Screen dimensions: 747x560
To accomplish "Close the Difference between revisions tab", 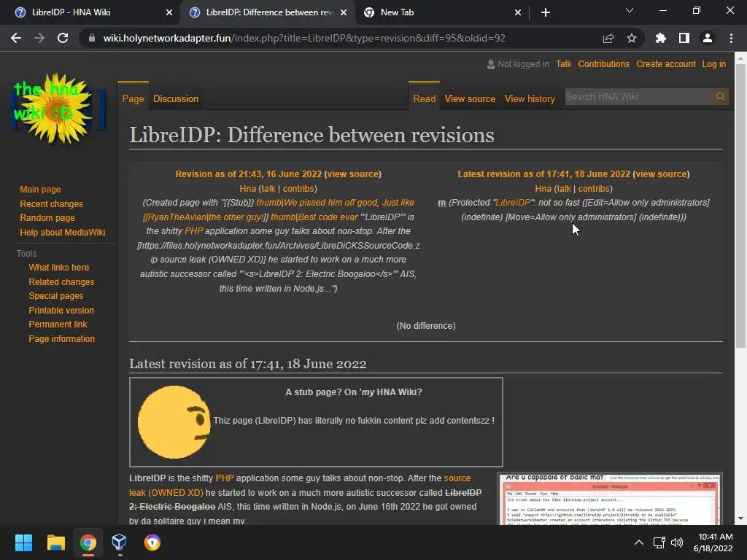I will click(x=344, y=12).
